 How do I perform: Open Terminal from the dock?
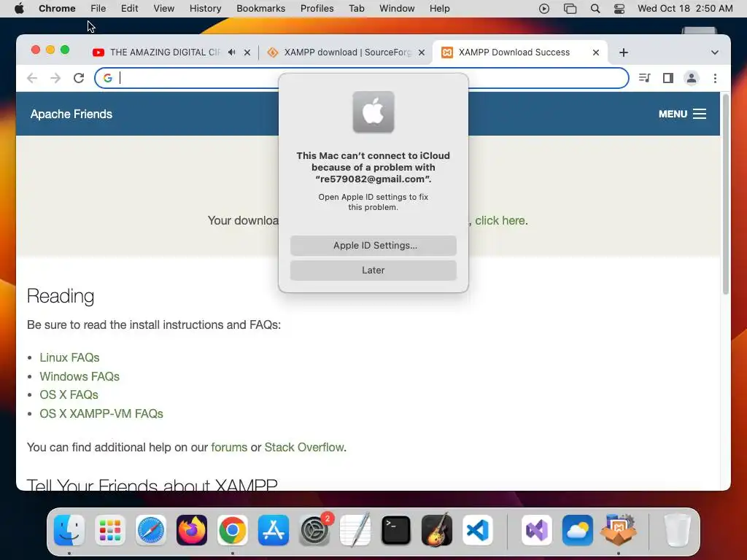click(x=396, y=530)
